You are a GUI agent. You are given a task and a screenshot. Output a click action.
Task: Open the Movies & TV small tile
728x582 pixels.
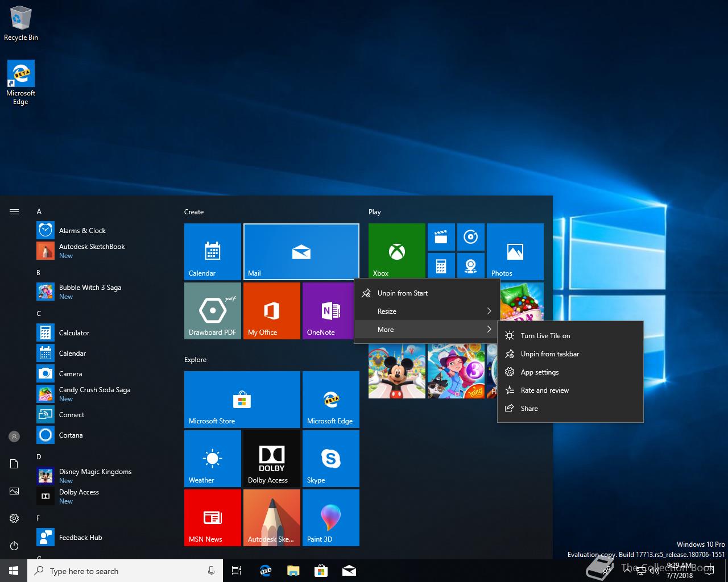pos(441,237)
